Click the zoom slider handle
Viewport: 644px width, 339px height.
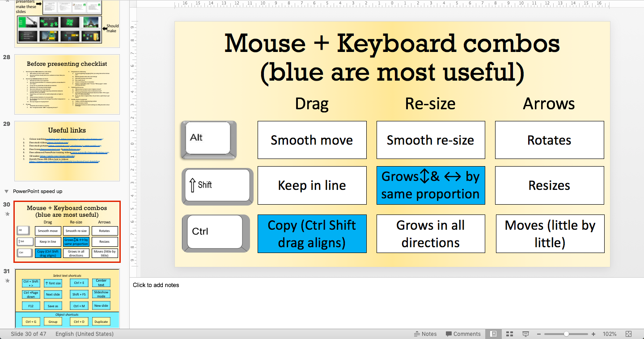[566, 334]
